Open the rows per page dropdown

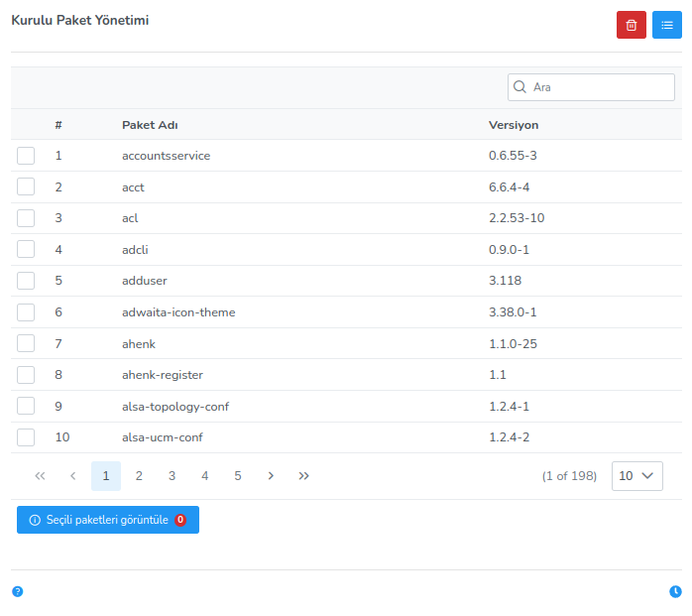(x=636, y=476)
